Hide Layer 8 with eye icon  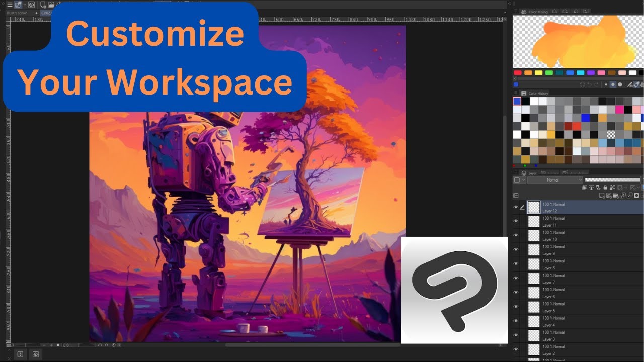(x=516, y=264)
